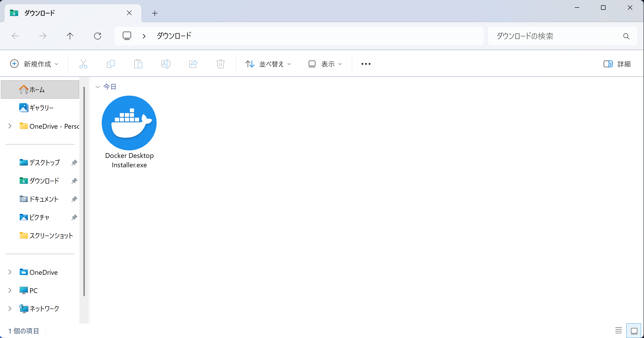Click the Paste clipboard icon

pos(138,64)
